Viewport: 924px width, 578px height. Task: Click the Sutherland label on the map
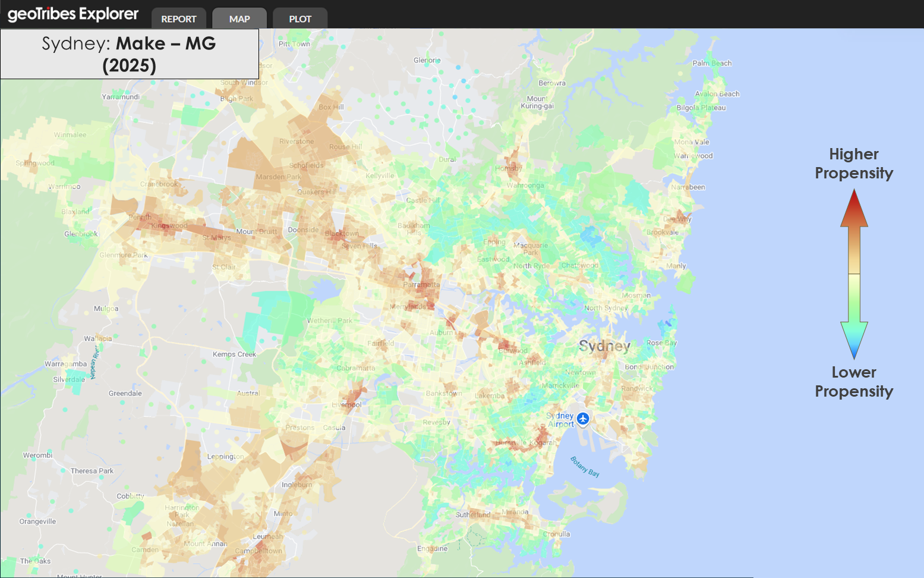[x=473, y=515]
